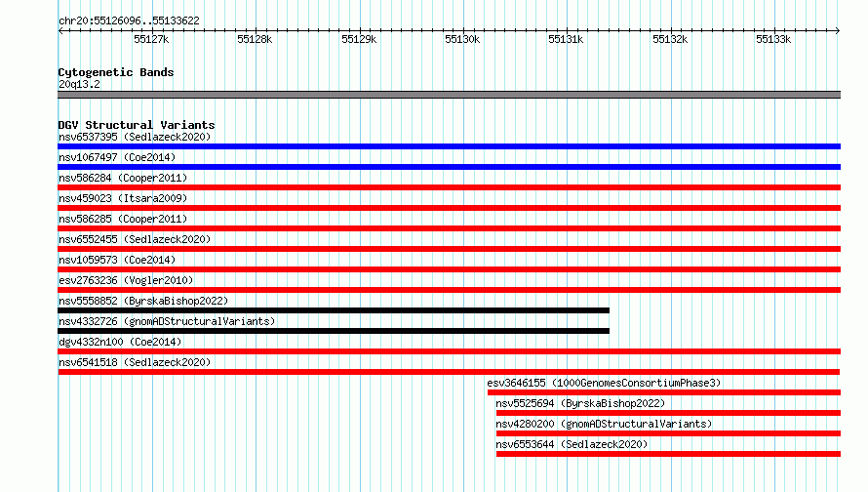
Task: Open nsv4280200 (gnomADStructuralVariants) label
Action: click(x=604, y=424)
